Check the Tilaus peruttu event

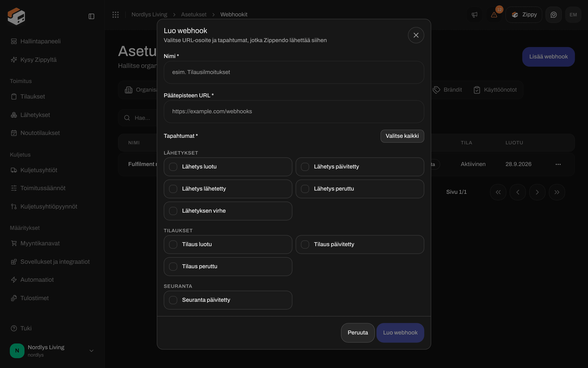pos(228,267)
